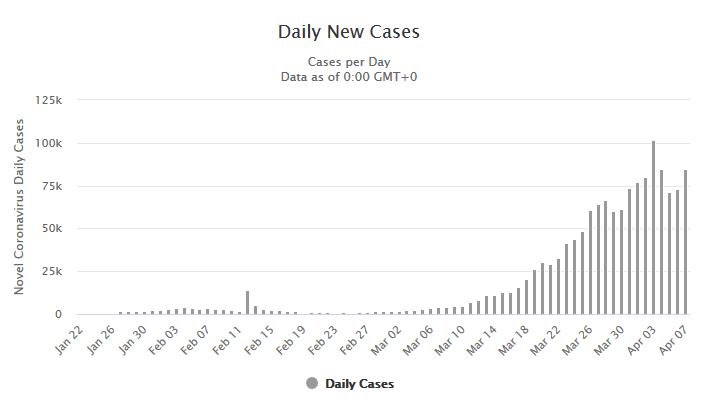Click the tallest bar in the chart
The width and height of the screenshot is (721, 404).
pos(653,228)
